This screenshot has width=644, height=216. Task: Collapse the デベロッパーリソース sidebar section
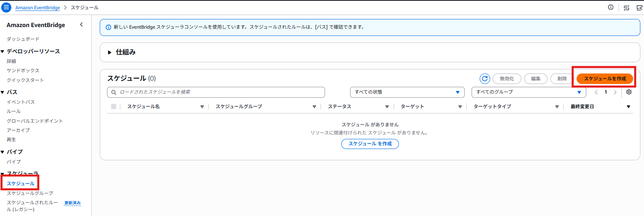click(3, 51)
